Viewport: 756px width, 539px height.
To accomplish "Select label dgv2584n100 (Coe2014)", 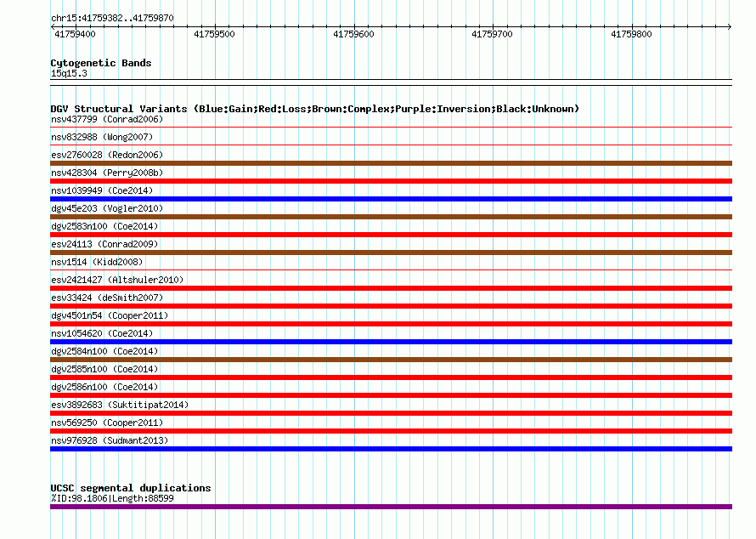I will pos(104,351).
